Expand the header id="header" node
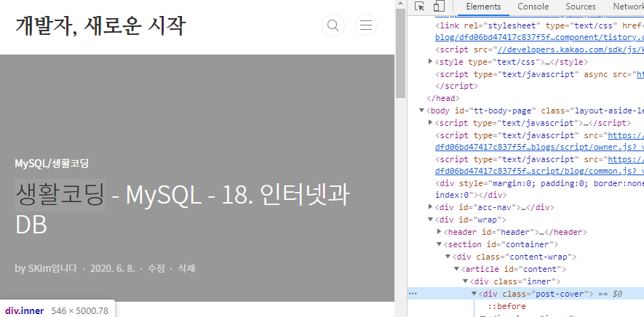Screen dimensions: 644x317 pos(440,232)
